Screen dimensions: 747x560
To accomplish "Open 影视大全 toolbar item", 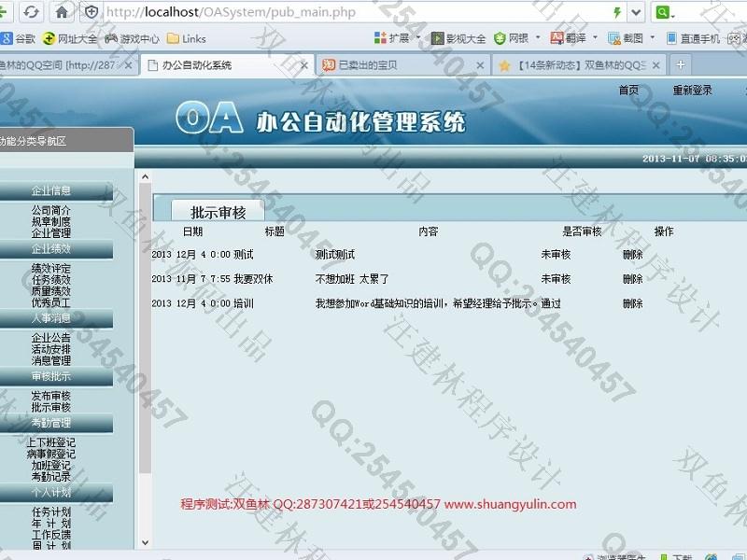I will 458,38.
